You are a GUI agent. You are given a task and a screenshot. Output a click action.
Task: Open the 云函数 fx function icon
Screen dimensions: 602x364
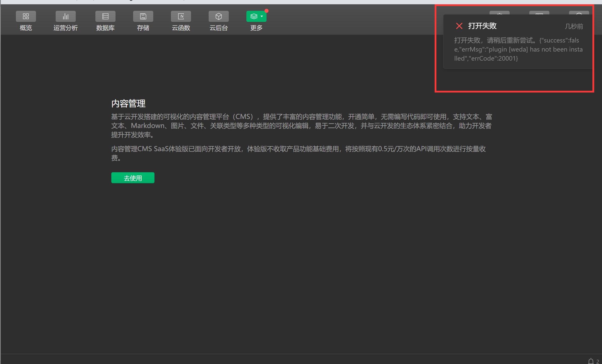pos(181,16)
